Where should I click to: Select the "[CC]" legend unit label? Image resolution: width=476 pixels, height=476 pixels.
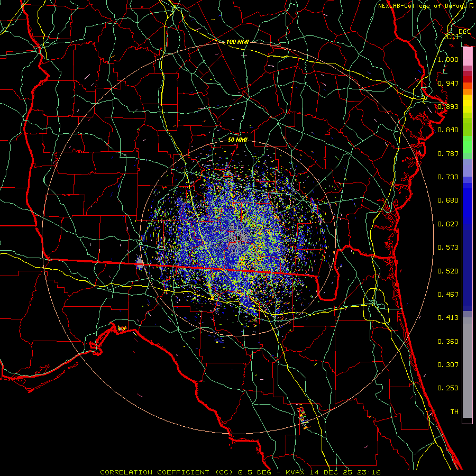point(452,36)
